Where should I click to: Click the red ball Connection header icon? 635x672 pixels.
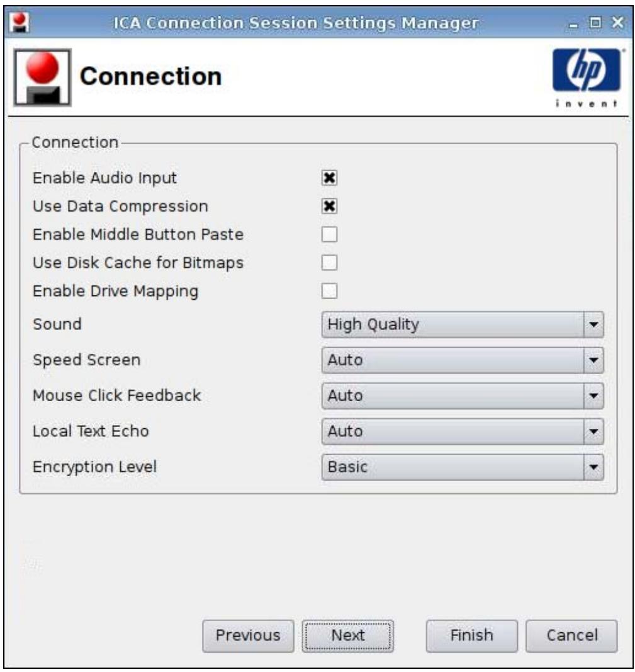tap(42, 77)
